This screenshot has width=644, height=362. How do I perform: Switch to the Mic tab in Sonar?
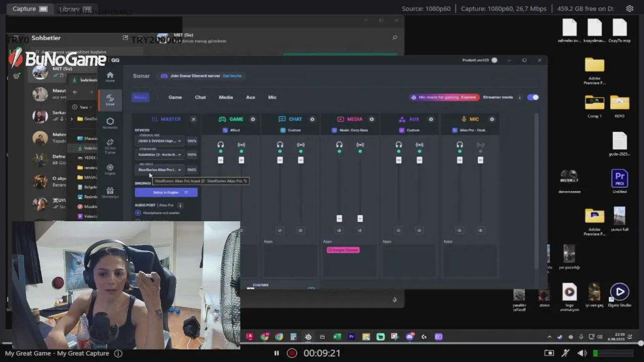point(272,98)
